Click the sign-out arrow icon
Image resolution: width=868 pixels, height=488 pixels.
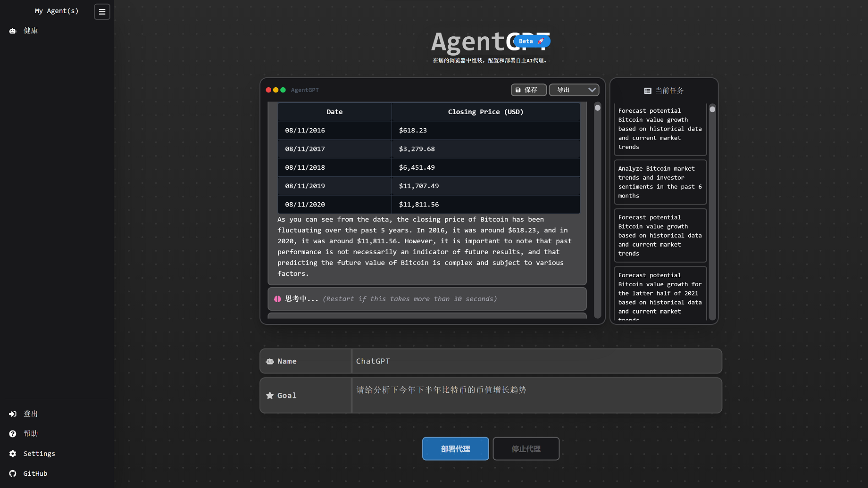[13, 414]
